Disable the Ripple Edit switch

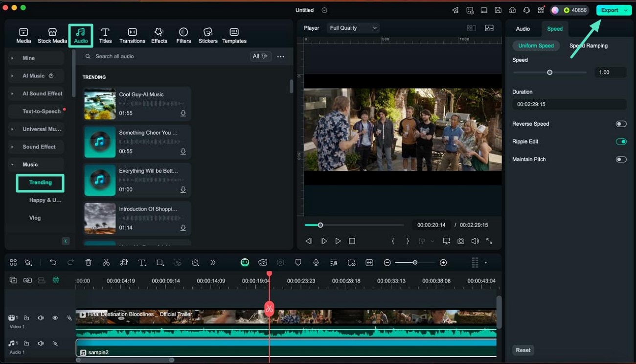(621, 141)
